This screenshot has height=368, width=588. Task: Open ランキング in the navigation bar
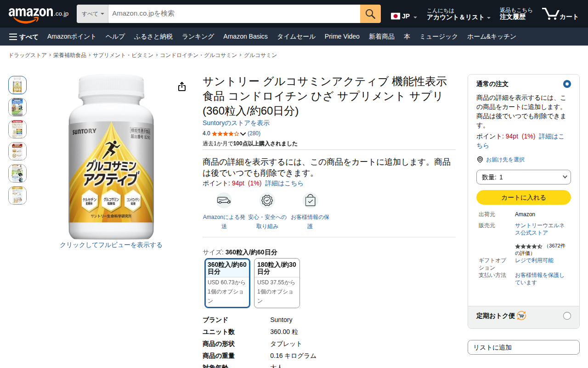(198, 36)
